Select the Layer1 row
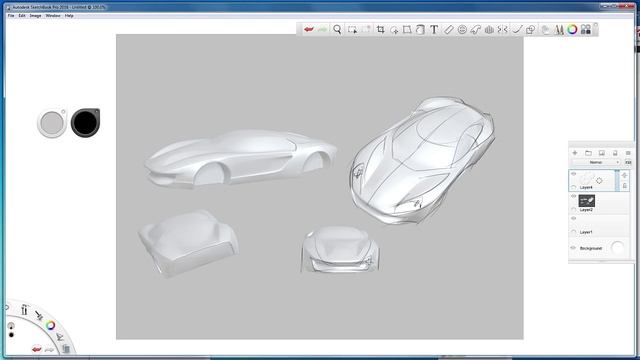 599,225
